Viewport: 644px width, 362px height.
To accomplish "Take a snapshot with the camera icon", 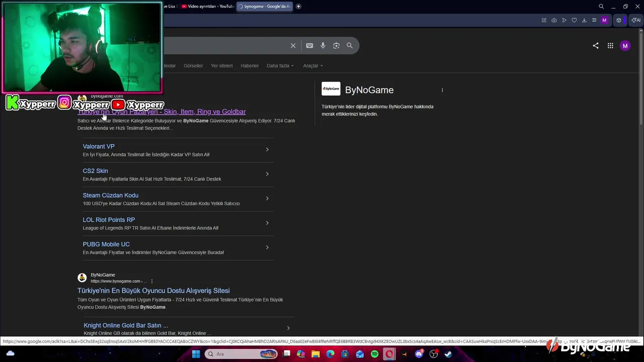I will click(x=554, y=20).
